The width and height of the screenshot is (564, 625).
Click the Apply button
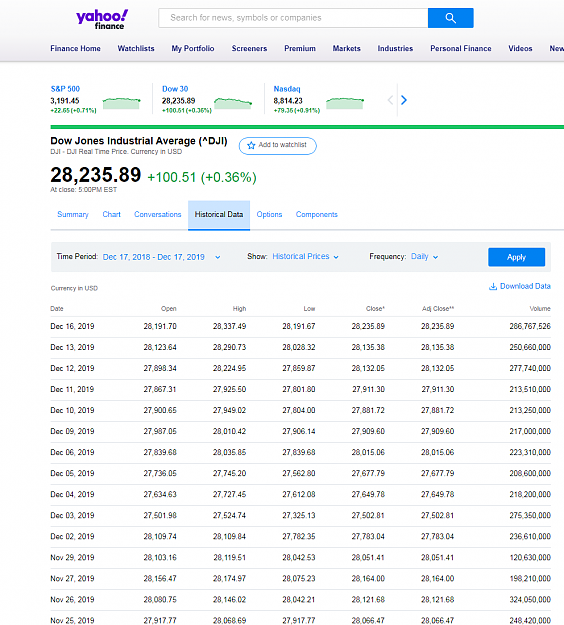pyautogui.click(x=516, y=257)
